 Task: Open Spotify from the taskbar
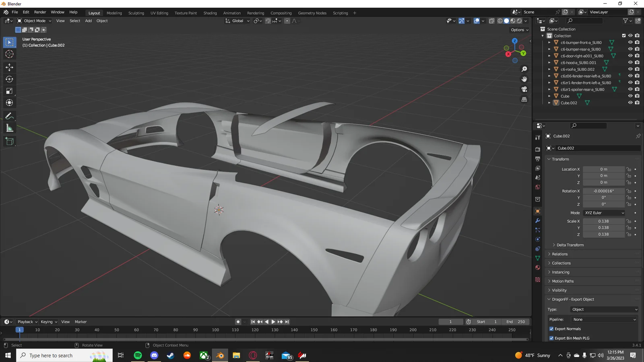click(138, 355)
